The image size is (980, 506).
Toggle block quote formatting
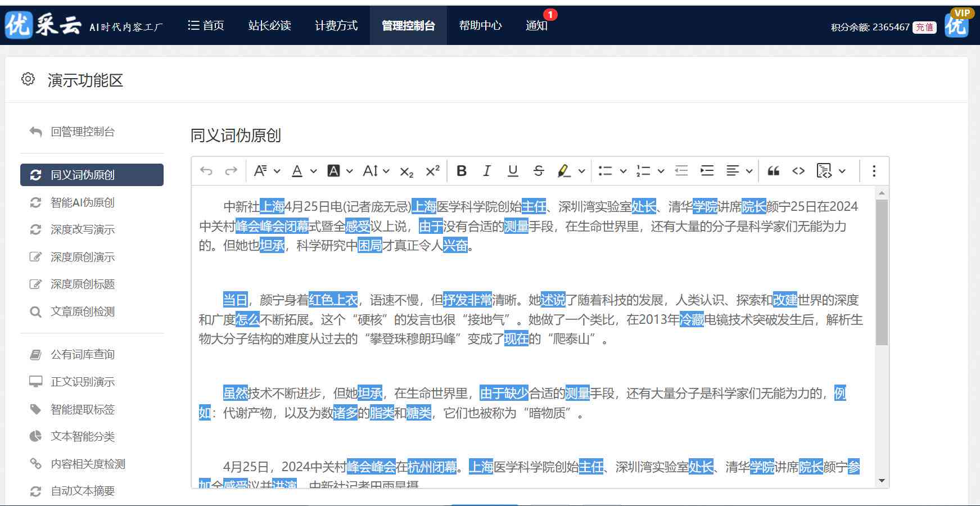tap(774, 171)
